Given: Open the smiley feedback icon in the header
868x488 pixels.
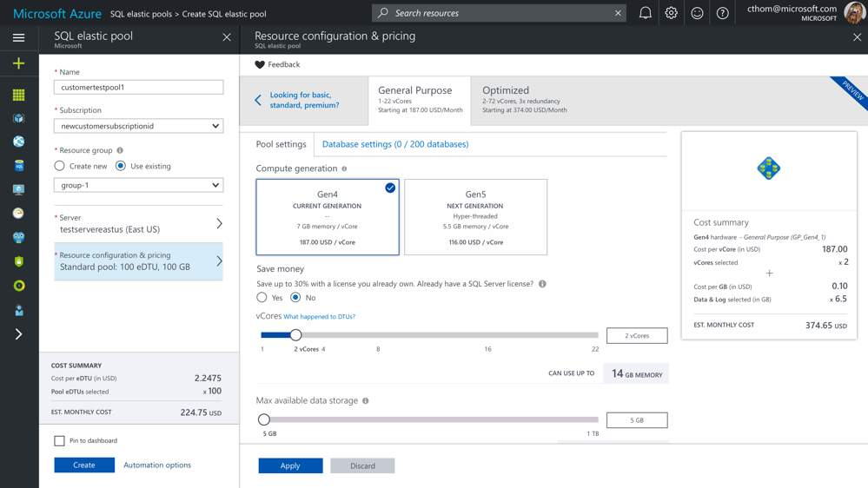Looking at the screenshot, I should pos(697,13).
